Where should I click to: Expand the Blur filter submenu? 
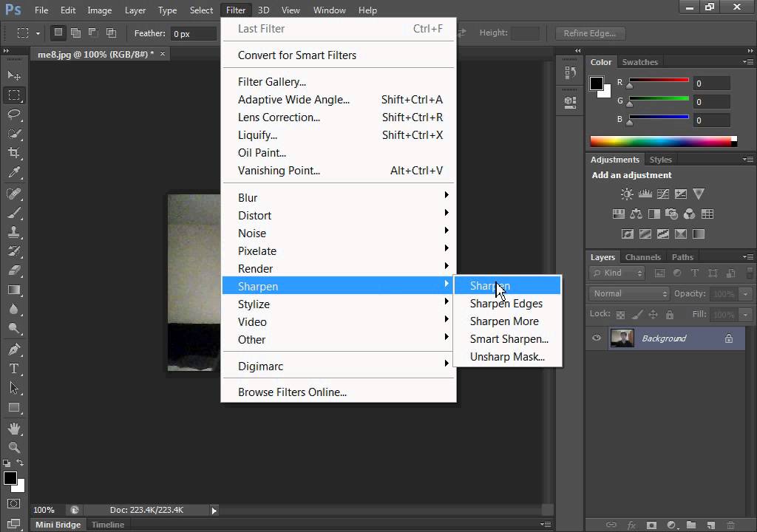(339, 197)
